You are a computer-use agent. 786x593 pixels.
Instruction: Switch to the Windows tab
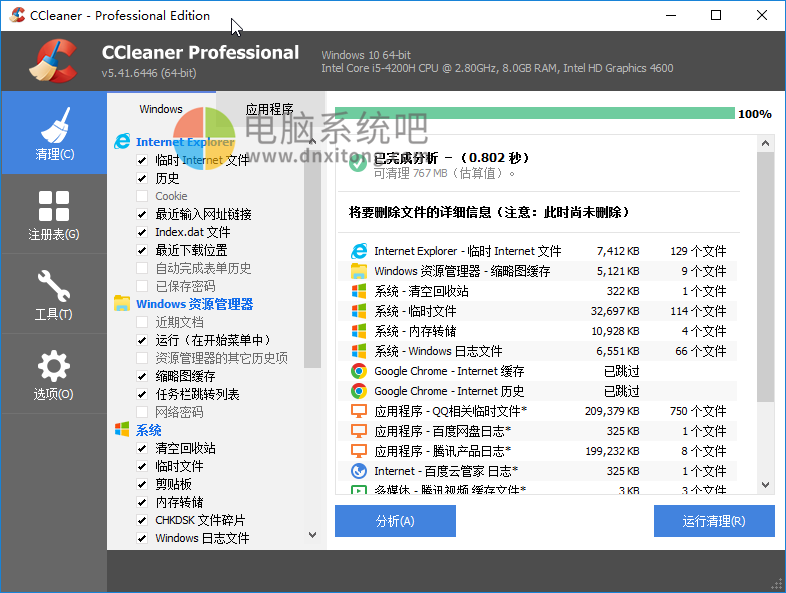(161, 109)
